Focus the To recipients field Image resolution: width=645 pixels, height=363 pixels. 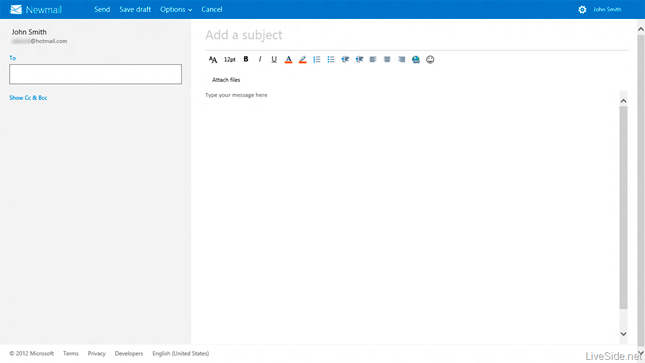pos(95,74)
